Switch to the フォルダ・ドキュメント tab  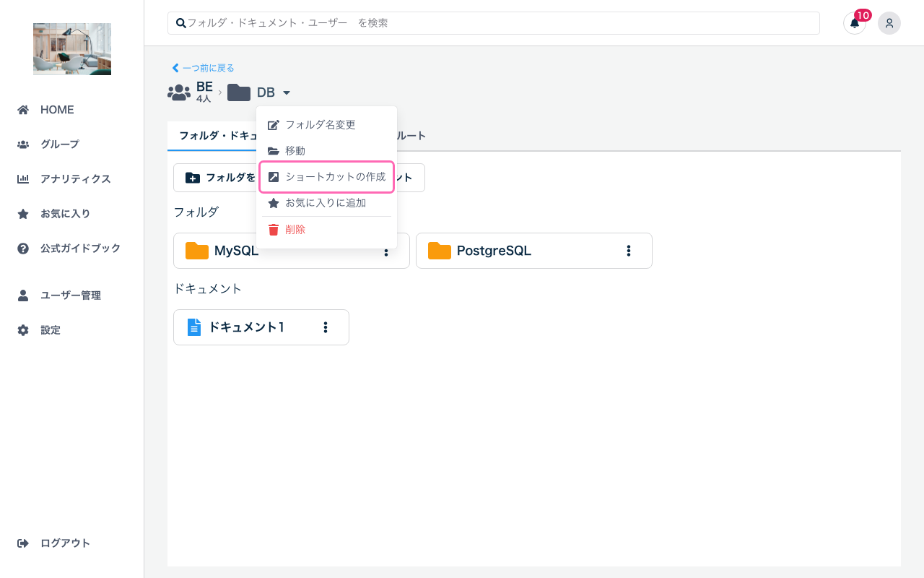pyautogui.click(x=213, y=136)
